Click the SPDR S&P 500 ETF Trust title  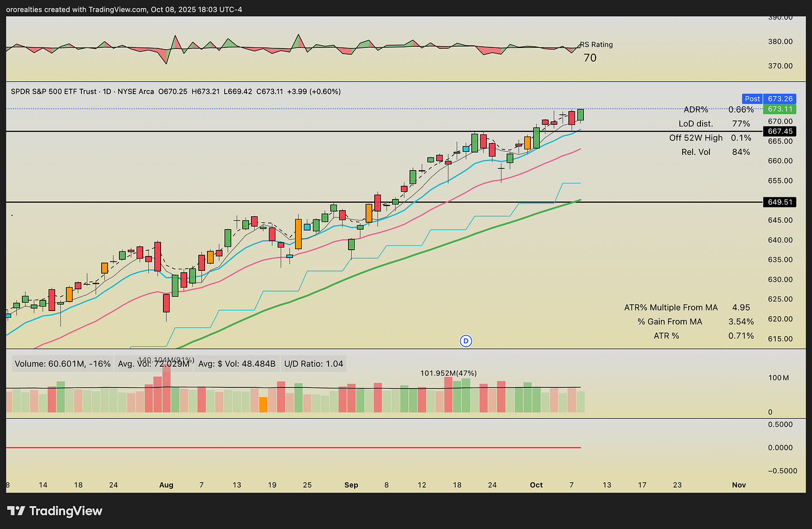pyautogui.click(x=54, y=91)
